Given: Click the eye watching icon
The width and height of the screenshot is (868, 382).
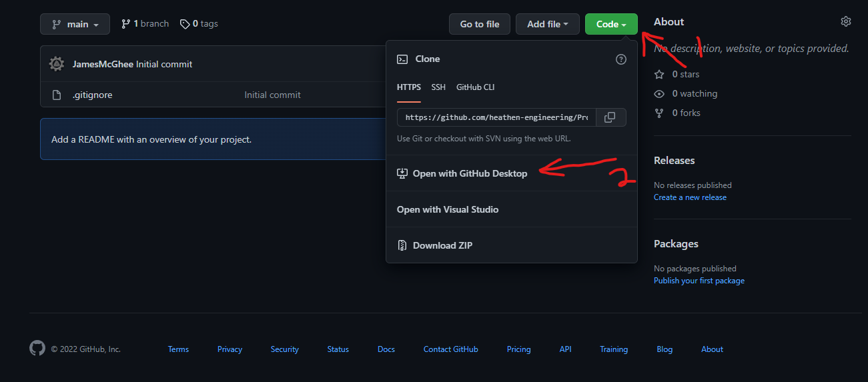Looking at the screenshot, I should click(659, 93).
